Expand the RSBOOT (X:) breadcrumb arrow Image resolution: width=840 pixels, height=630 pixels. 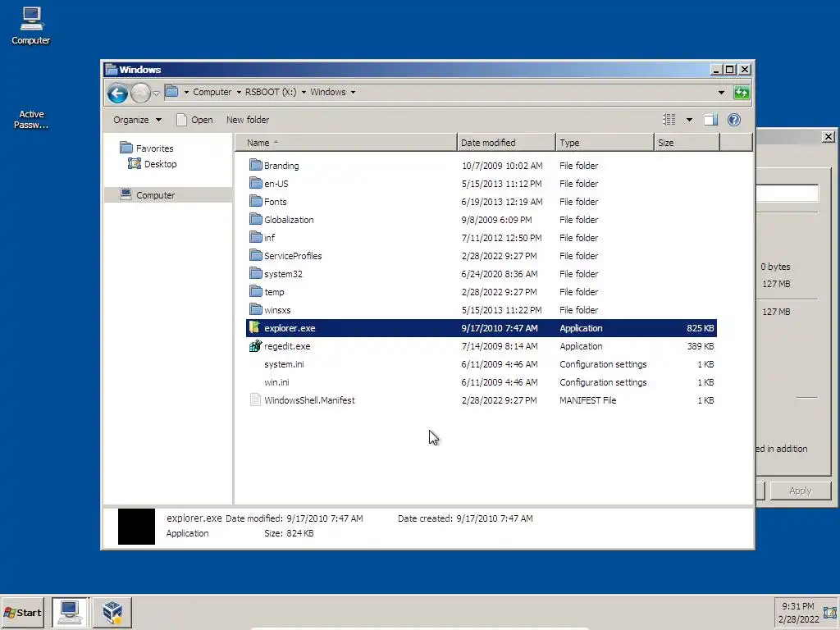[x=304, y=92]
